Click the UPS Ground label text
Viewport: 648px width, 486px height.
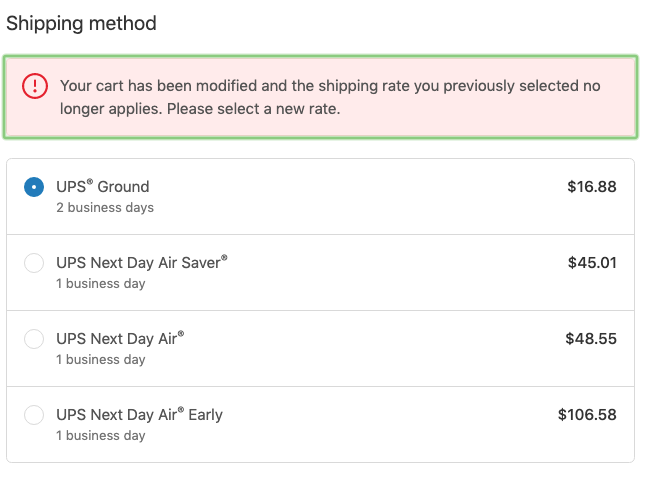coord(102,186)
